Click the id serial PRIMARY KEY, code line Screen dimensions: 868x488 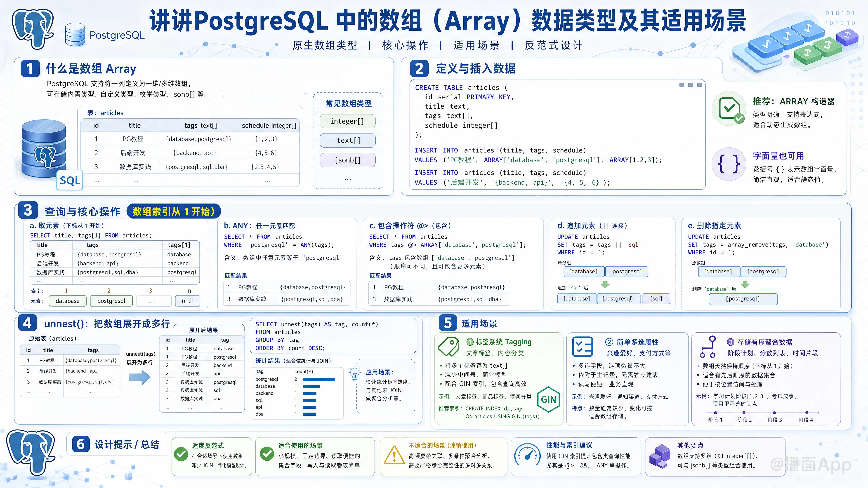[469, 97]
